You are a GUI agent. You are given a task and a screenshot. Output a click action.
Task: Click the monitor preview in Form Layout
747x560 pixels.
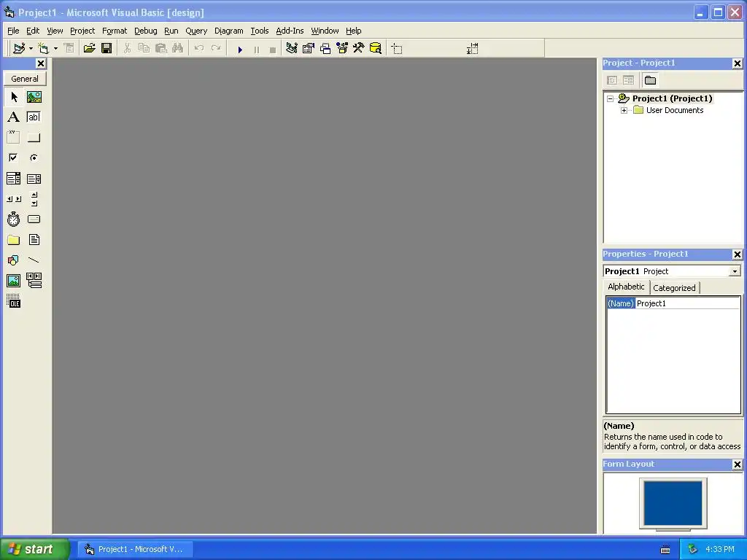click(x=673, y=503)
